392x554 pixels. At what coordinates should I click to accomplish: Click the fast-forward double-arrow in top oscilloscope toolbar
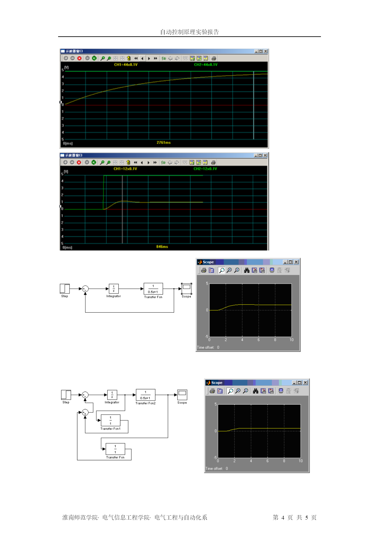[155, 58]
